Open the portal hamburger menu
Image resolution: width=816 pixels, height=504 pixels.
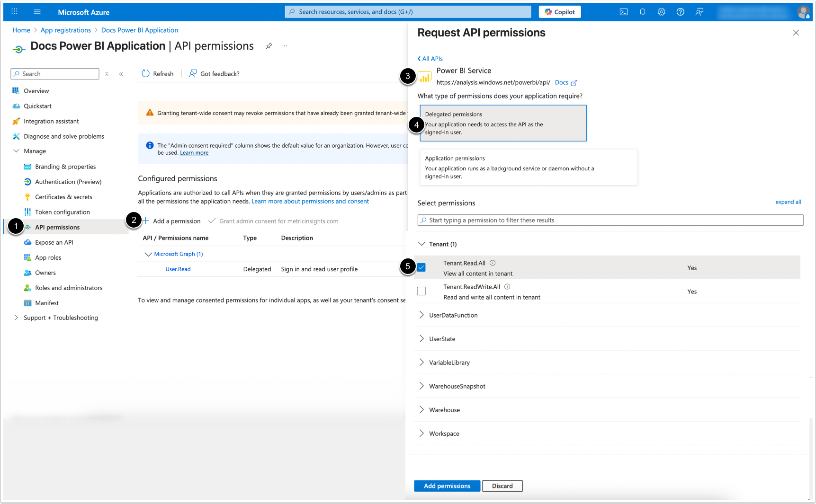[37, 12]
